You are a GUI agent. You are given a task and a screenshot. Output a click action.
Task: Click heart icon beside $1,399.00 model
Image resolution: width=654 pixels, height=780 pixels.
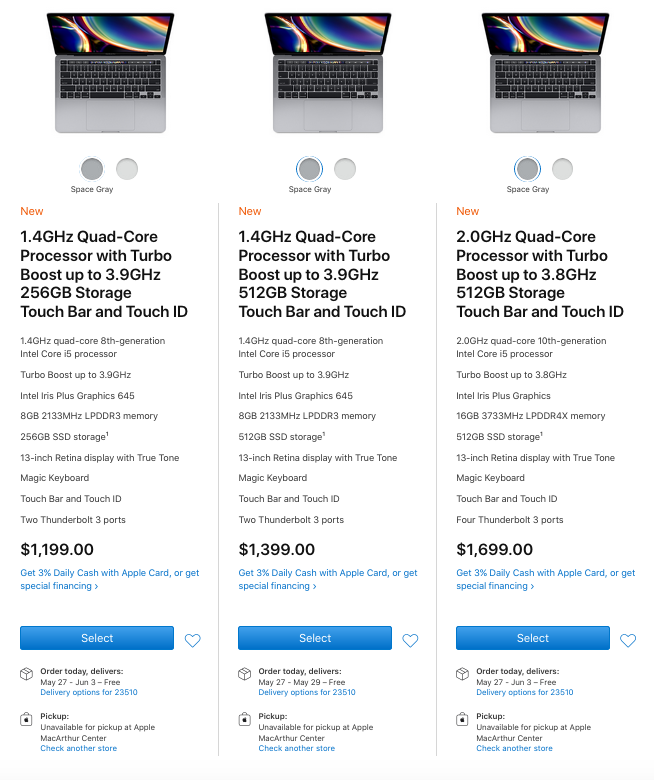[410, 640]
